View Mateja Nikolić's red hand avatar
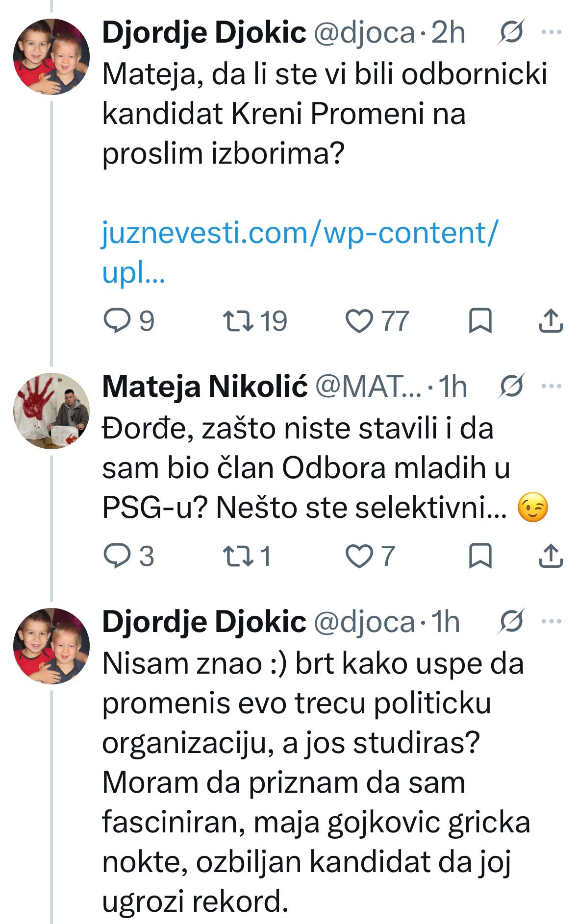The width and height of the screenshot is (578, 924). tap(51, 411)
